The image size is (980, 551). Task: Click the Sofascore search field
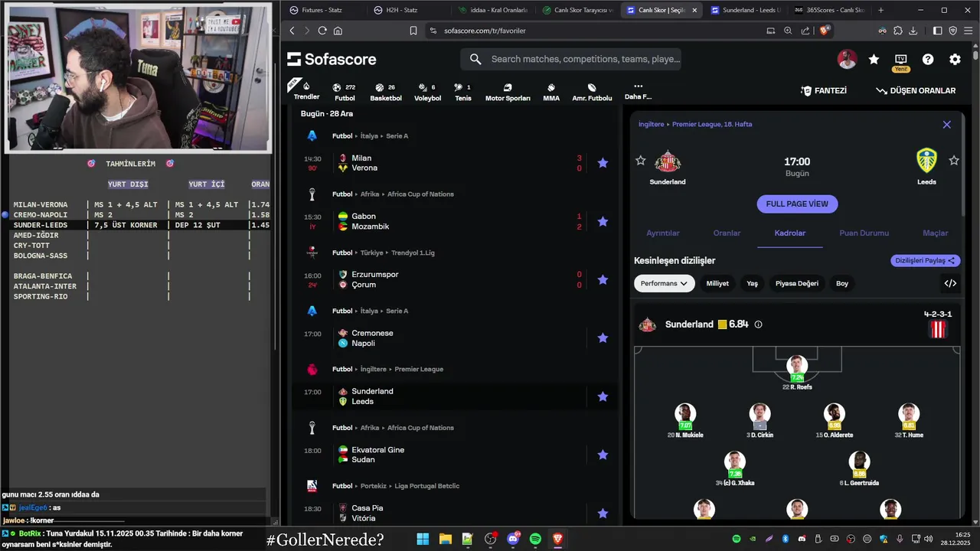tap(570, 59)
